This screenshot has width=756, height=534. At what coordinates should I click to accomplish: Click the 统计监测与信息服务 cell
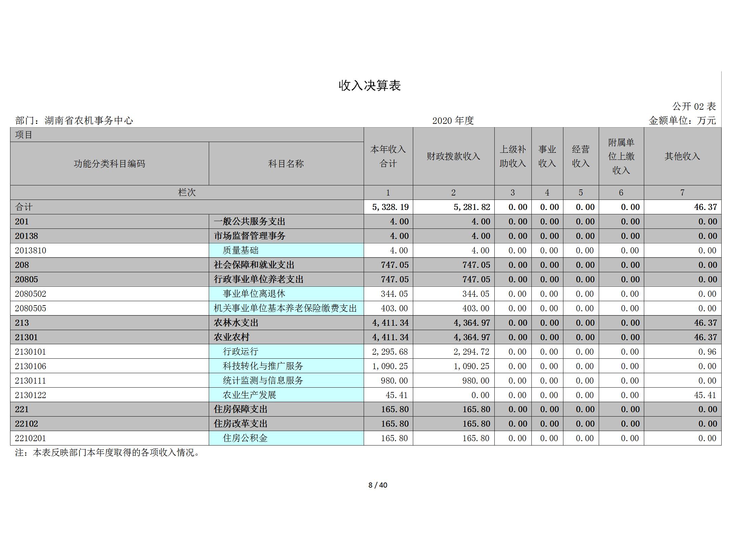[x=286, y=381]
